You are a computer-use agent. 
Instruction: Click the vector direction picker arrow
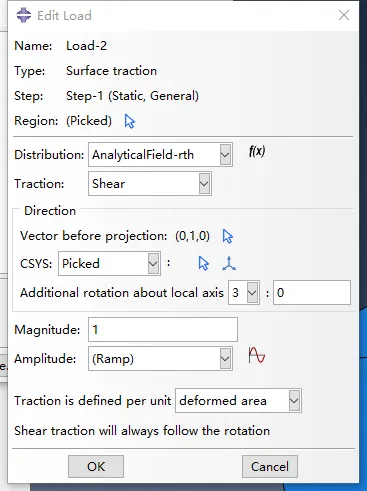coord(227,236)
